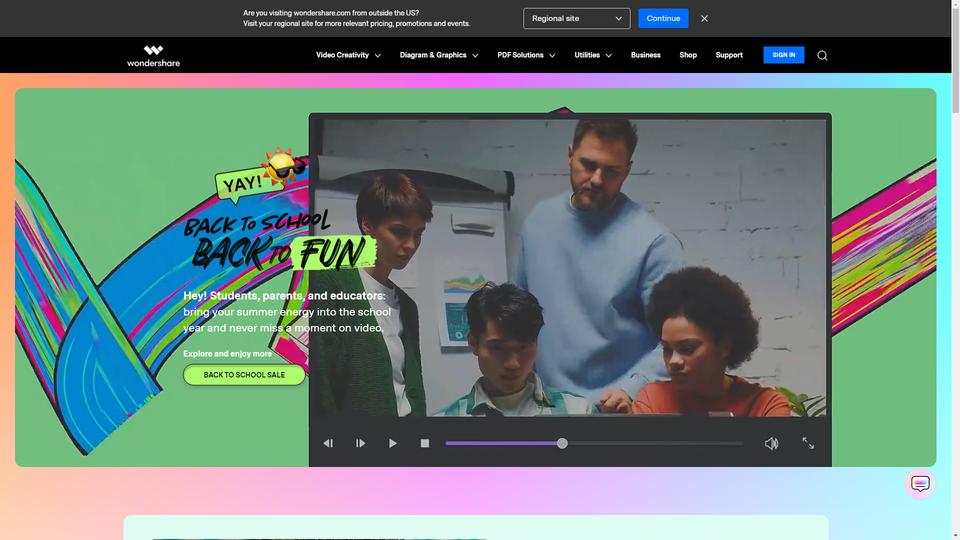This screenshot has height=540, width=960.
Task: Click the 'Explore and enjoy more' text
Action: pyautogui.click(x=227, y=354)
